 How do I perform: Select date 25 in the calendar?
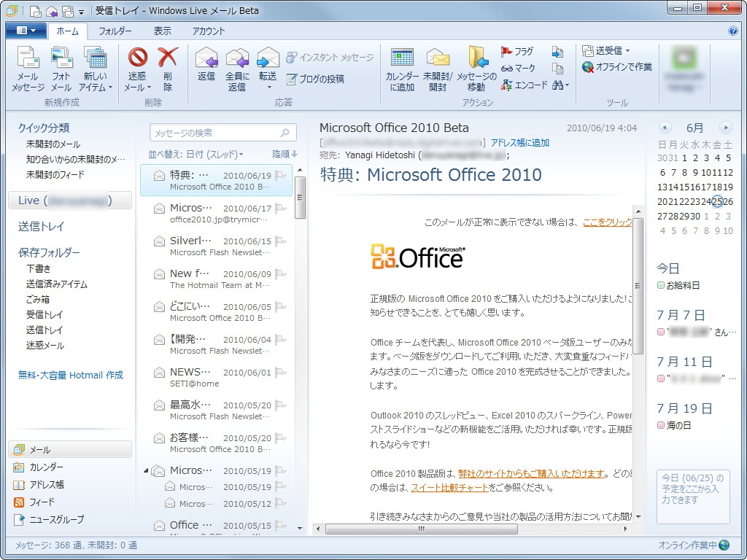click(x=717, y=202)
